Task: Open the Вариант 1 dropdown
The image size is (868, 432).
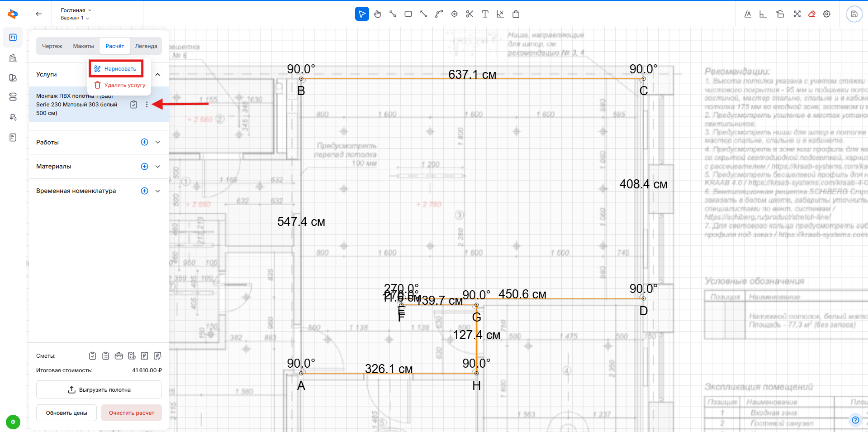Action: (75, 18)
